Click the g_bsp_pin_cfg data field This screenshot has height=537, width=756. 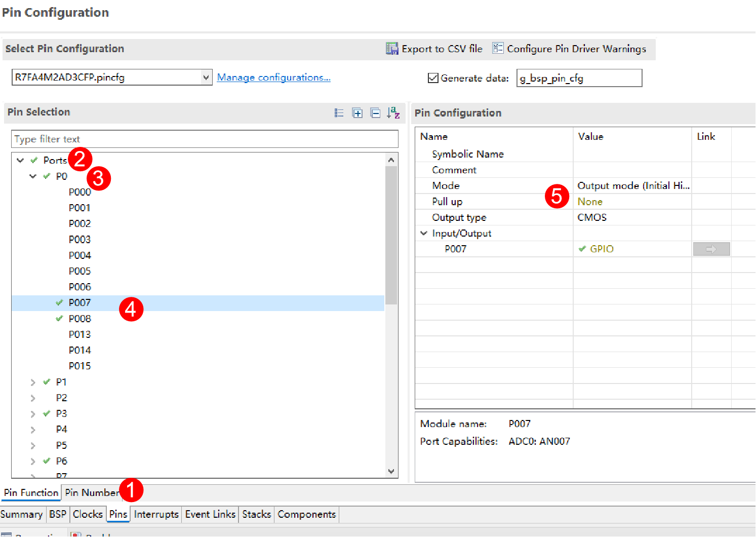pyautogui.click(x=579, y=78)
